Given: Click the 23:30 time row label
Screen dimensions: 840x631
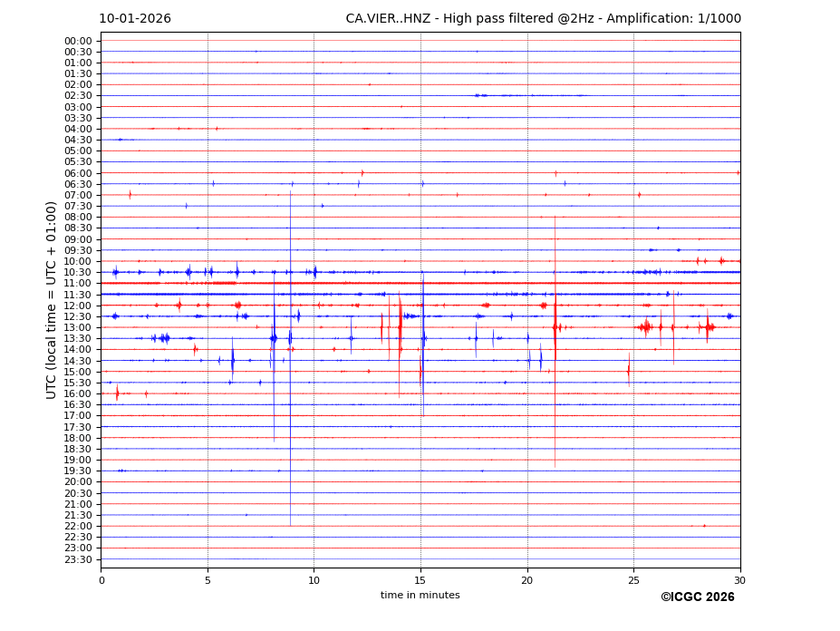Looking at the screenshot, I should [78, 559].
